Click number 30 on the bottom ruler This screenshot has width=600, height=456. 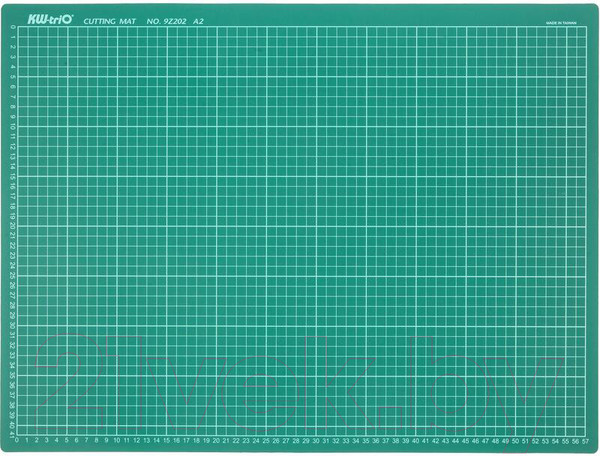(316, 441)
